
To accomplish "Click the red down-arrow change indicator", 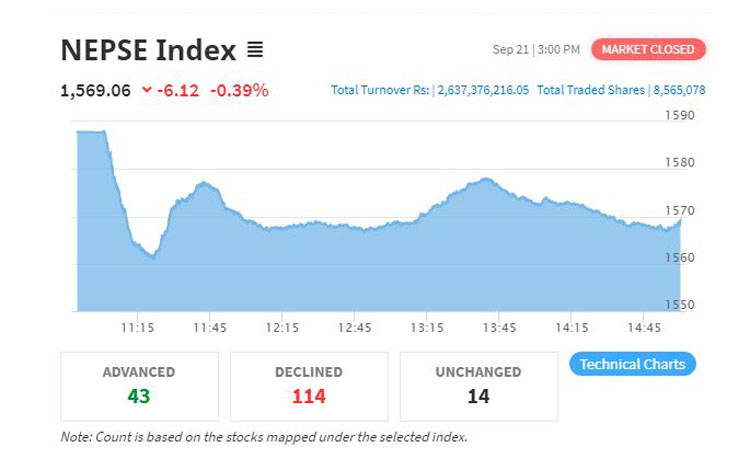I will tap(147, 90).
